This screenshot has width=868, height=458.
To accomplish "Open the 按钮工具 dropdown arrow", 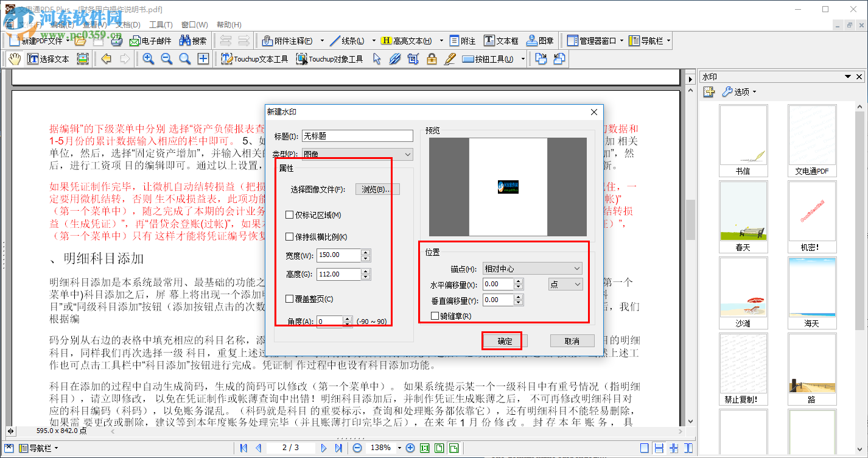I will click(x=523, y=59).
